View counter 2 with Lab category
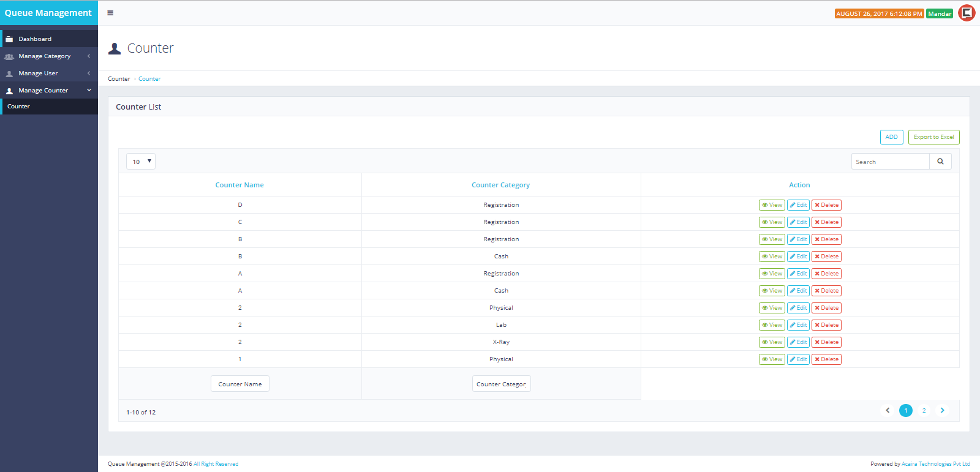980x472 pixels. click(x=772, y=325)
